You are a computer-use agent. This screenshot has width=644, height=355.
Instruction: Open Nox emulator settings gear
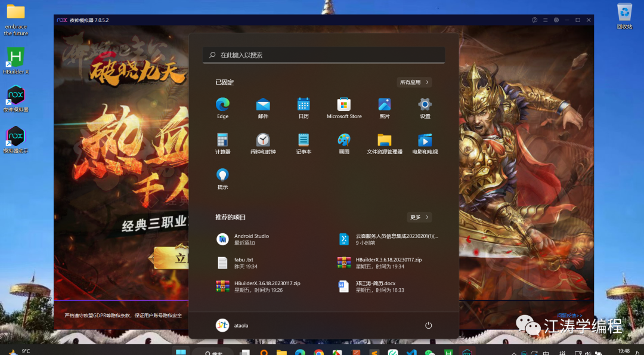pyautogui.click(x=556, y=20)
